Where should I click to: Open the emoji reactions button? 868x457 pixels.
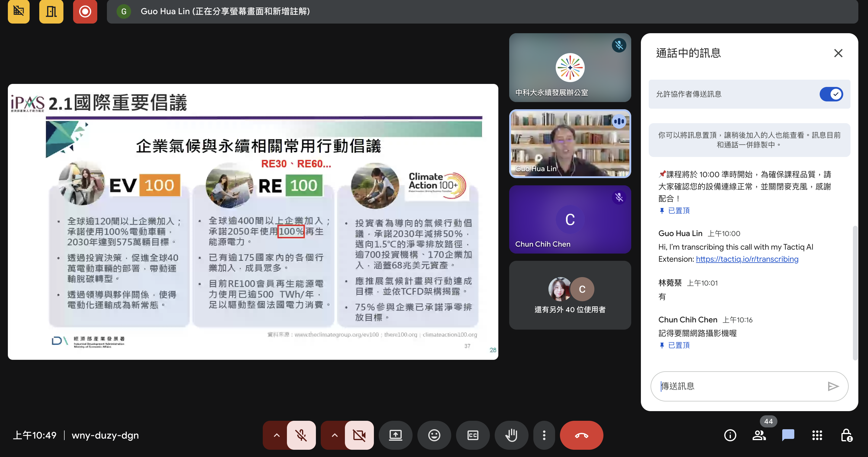(434, 435)
